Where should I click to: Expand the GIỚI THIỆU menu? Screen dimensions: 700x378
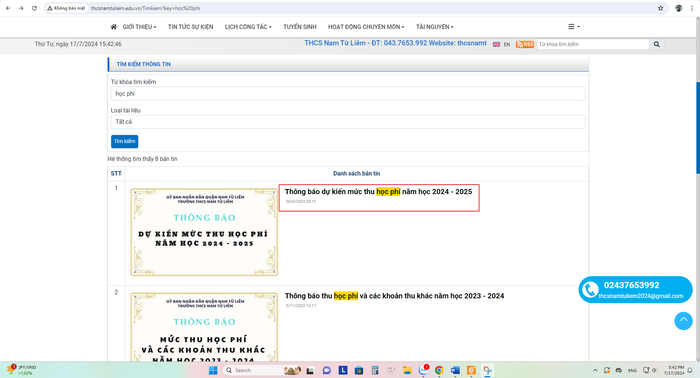139,27
